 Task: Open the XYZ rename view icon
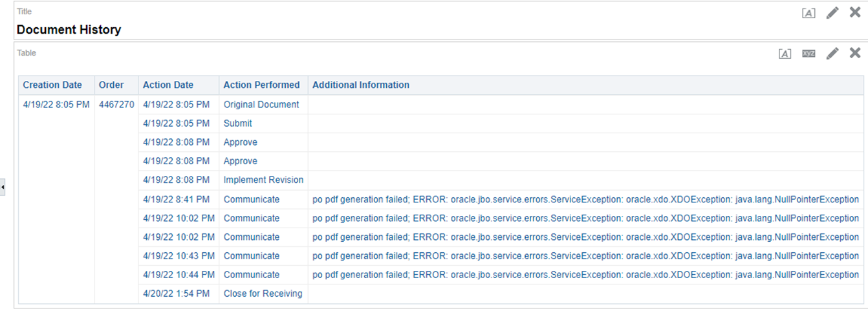pos(808,54)
